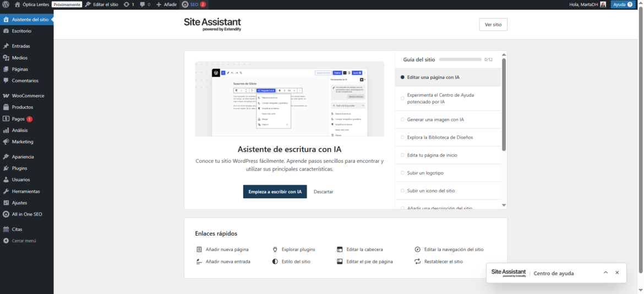
Task: Click the WooCommerce Woo icon
Action: [6, 96]
